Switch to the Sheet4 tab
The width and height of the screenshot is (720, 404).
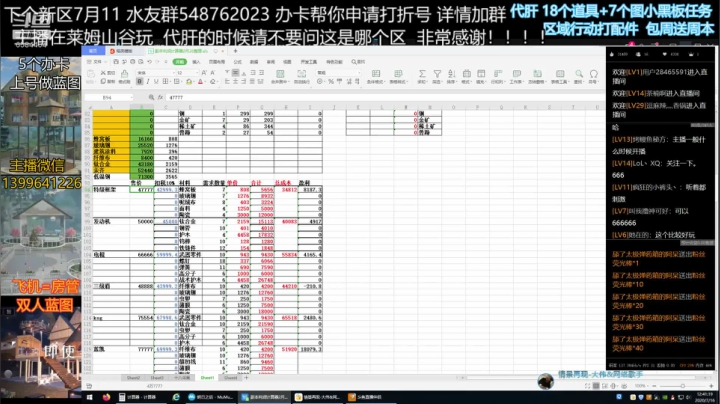click(x=231, y=378)
